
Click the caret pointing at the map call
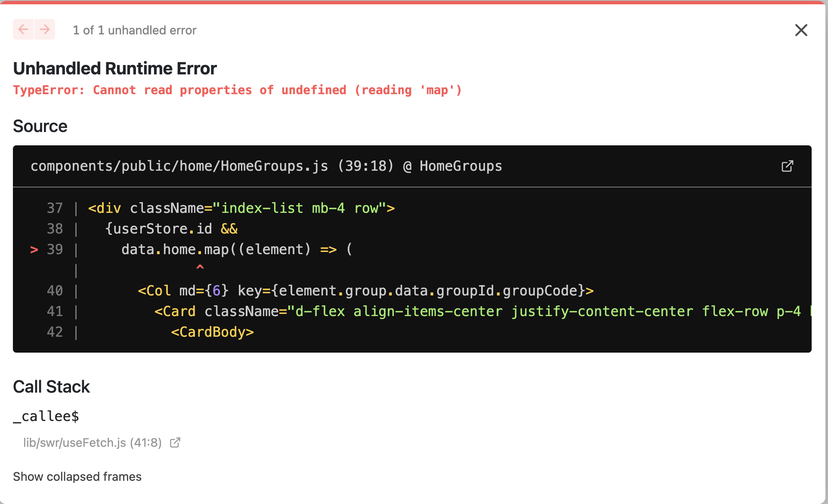pos(200,267)
